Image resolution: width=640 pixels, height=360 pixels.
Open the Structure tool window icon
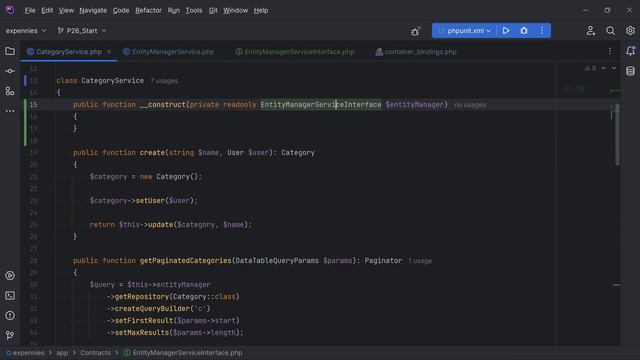(10, 91)
